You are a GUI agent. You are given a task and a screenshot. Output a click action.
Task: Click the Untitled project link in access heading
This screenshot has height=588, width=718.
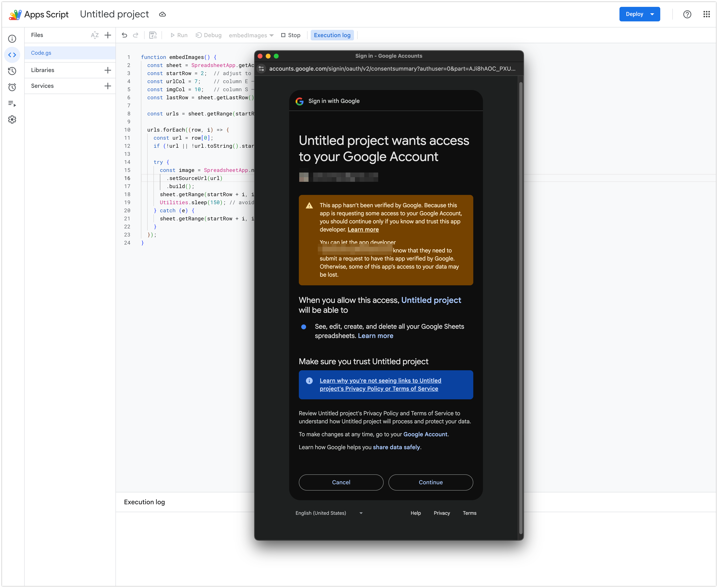(x=431, y=300)
